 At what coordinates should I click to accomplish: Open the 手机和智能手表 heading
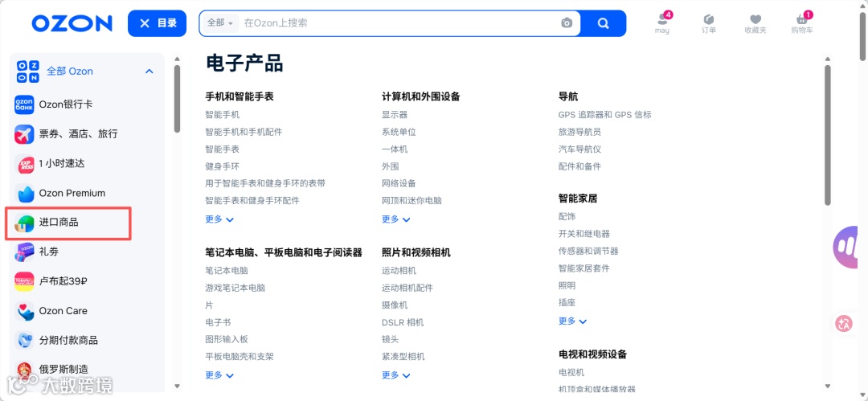click(x=240, y=96)
